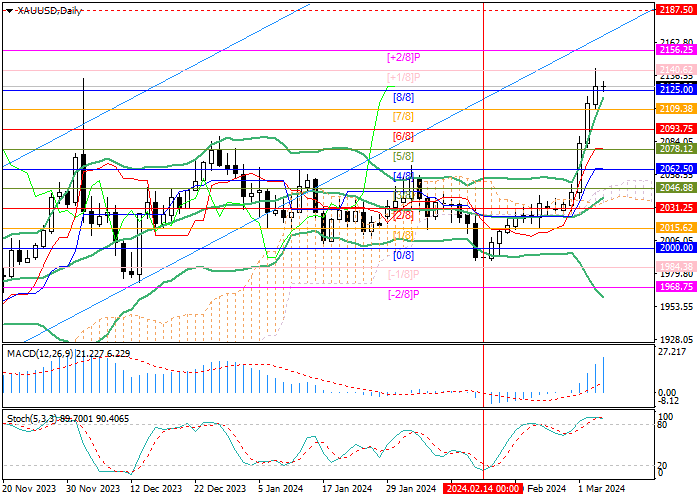
Task: Select the 2109.38 orange price label
Action: coord(676,108)
